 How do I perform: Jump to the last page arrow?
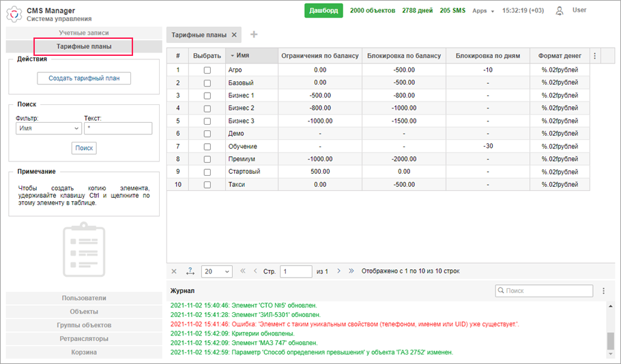coord(351,271)
